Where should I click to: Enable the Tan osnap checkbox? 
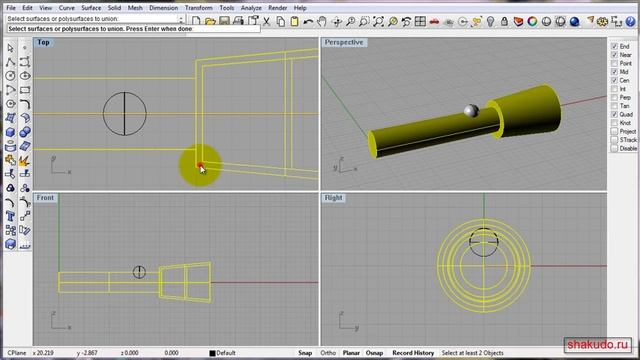point(614,106)
